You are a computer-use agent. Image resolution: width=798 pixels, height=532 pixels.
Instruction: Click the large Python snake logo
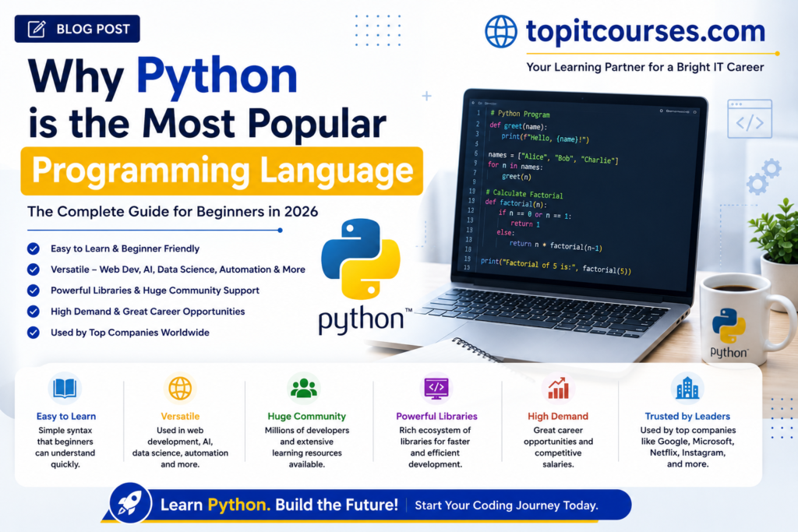click(361, 259)
